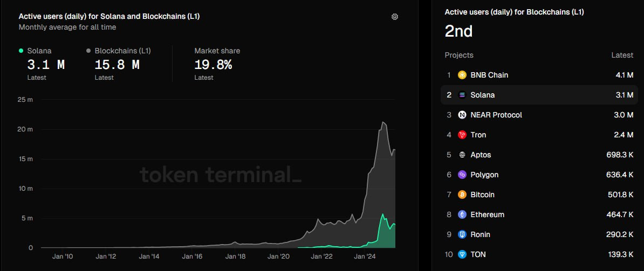Click the Jan '22 x-axis label
The height and width of the screenshot is (271, 644).
(x=322, y=257)
